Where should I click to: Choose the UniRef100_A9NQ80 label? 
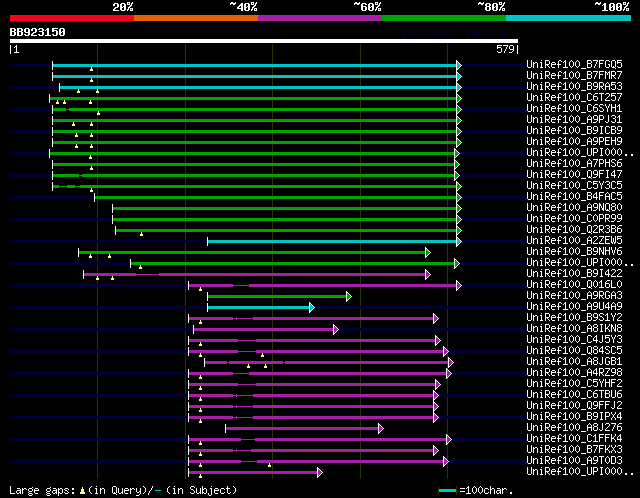[574, 208]
